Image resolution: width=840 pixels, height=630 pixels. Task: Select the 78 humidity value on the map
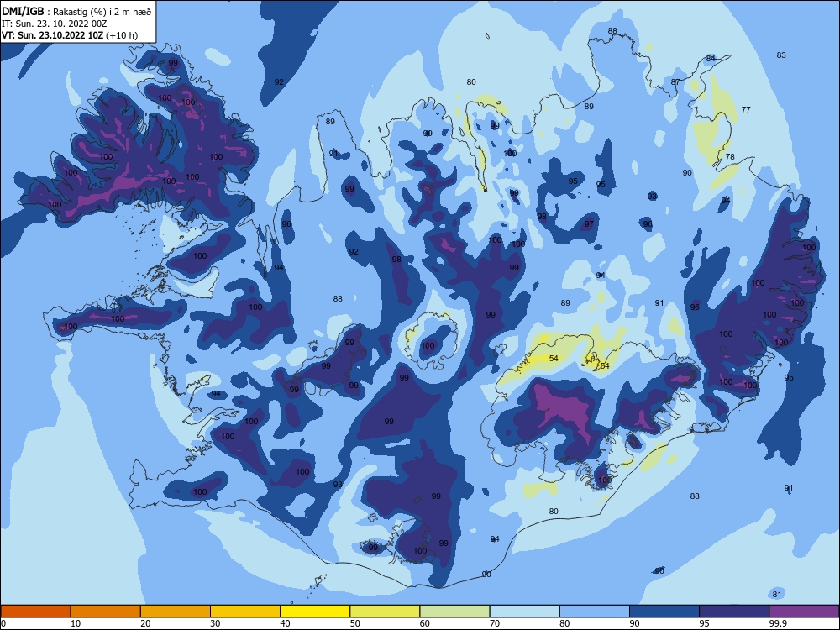click(x=730, y=157)
